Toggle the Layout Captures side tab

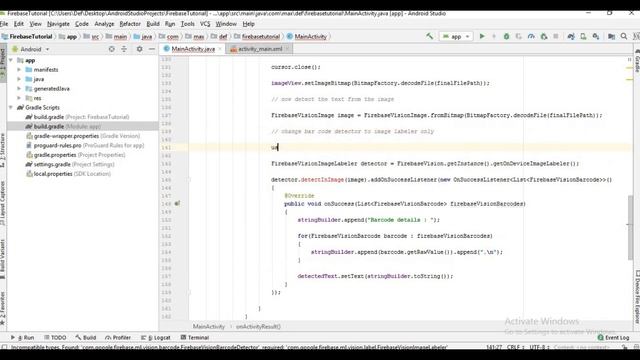click(3, 203)
